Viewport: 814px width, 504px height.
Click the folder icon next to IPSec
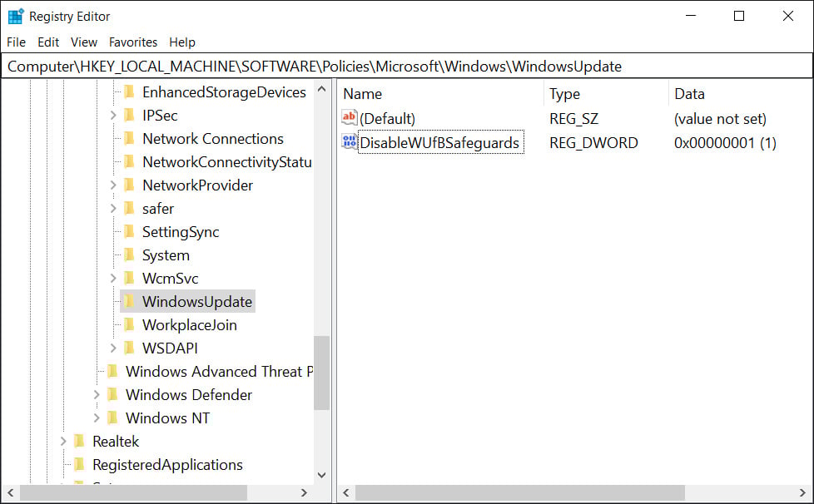[x=129, y=115]
